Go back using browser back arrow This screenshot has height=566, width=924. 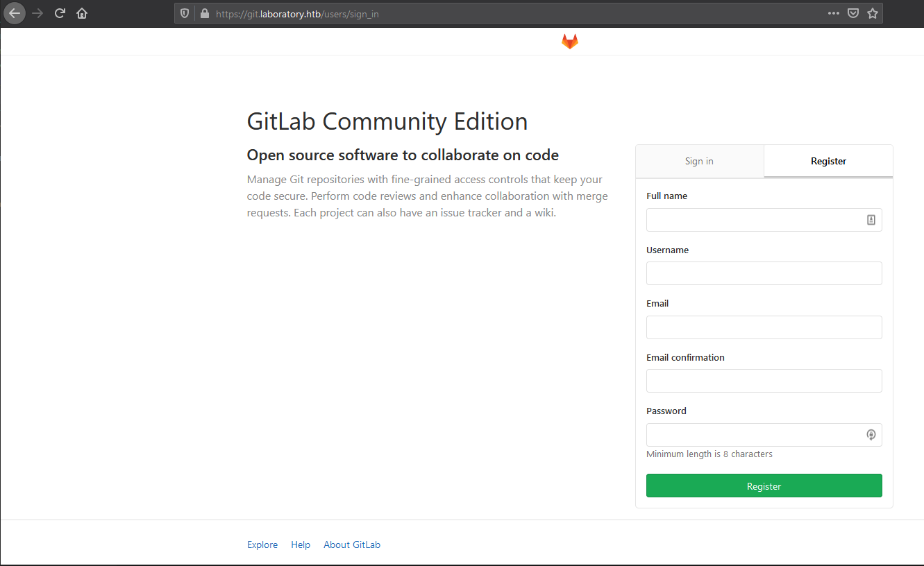15,13
